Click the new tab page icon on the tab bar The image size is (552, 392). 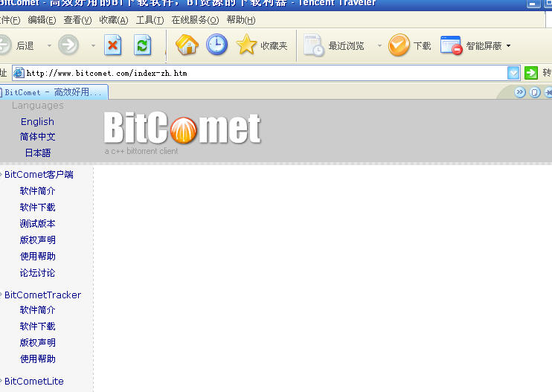point(534,92)
